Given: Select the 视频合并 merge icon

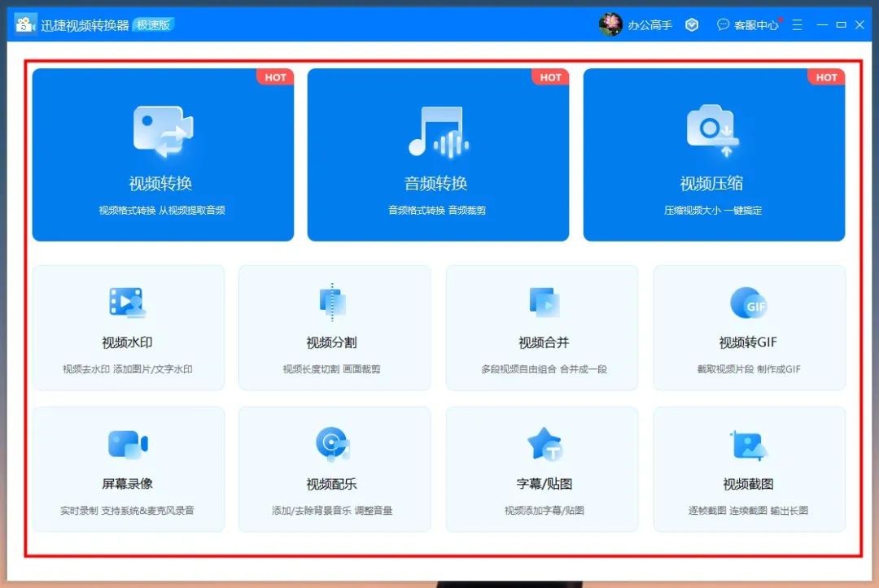Looking at the screenshot, I should point(544,303).
